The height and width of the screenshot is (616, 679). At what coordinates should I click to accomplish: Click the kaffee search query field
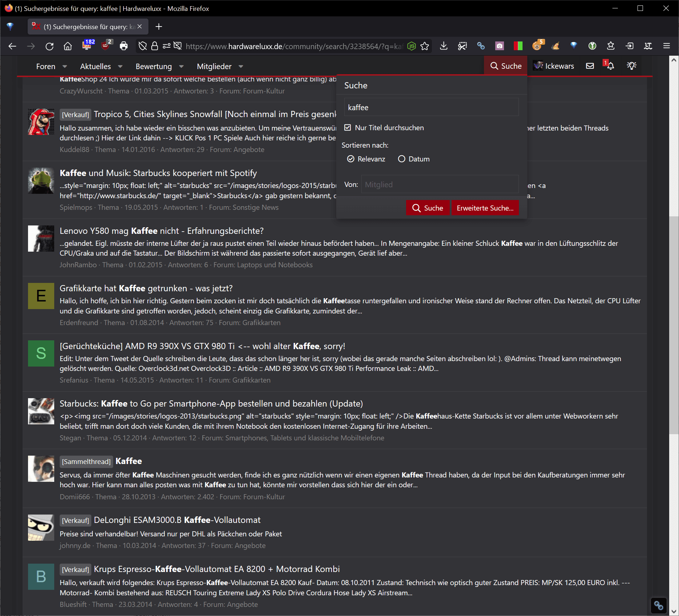(431, 107)
